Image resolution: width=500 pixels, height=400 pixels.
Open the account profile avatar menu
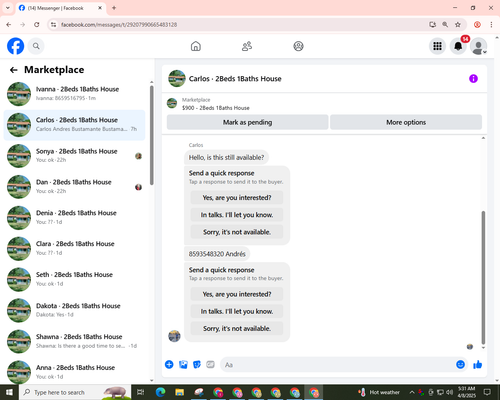(x=479, y=46)
